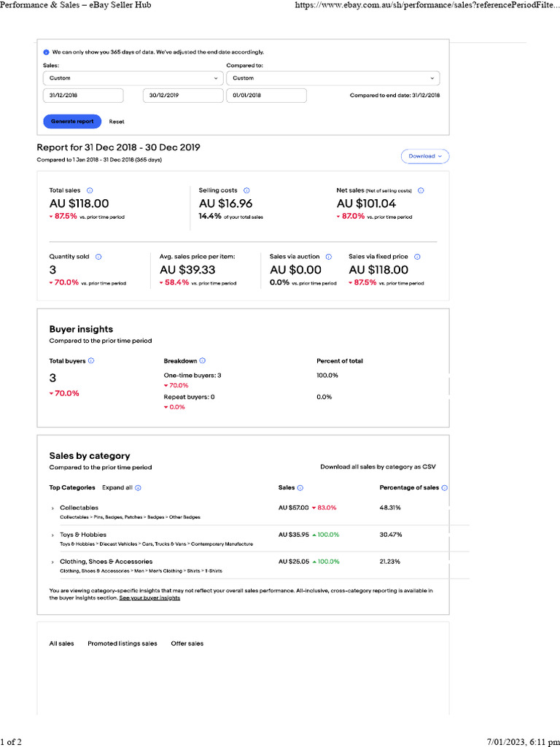Click info icon next to Sales via auction
The image size is (560, 747).
[329, 257]
